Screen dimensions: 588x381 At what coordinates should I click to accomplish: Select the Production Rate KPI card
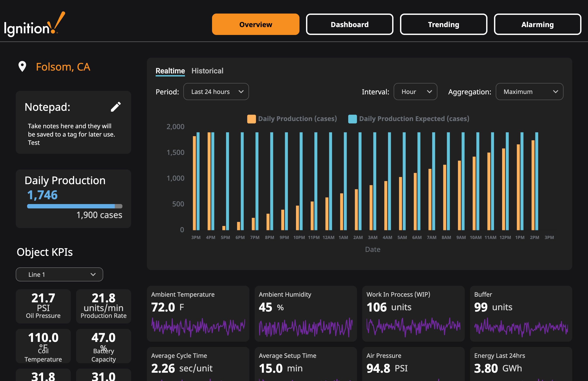104,306
